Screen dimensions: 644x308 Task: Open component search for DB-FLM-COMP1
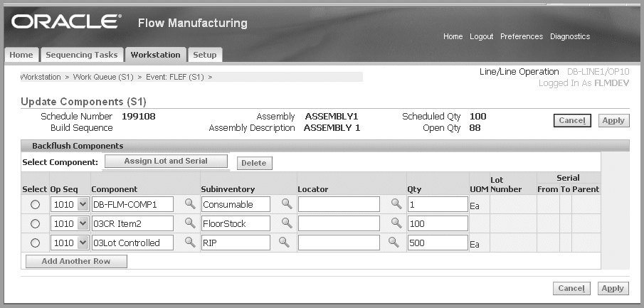(x=190, y=203)
